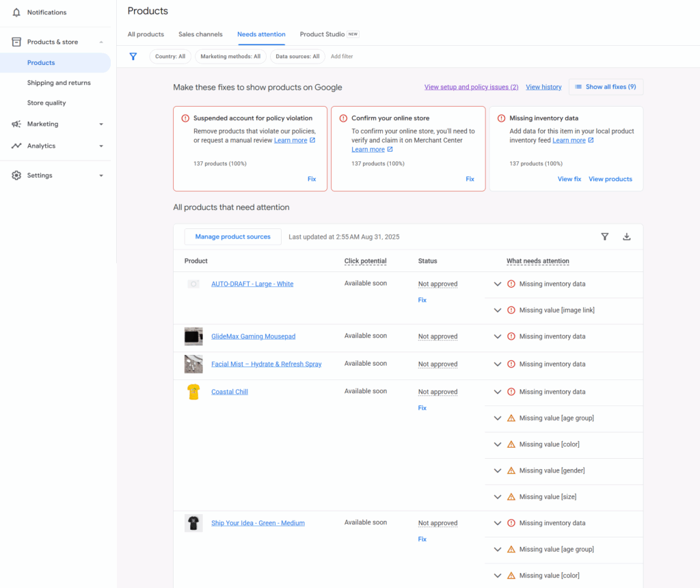Expand Missing value [image link] issue row
The height and width of the screenshot is (588, 700).
(x=498, y=310)
